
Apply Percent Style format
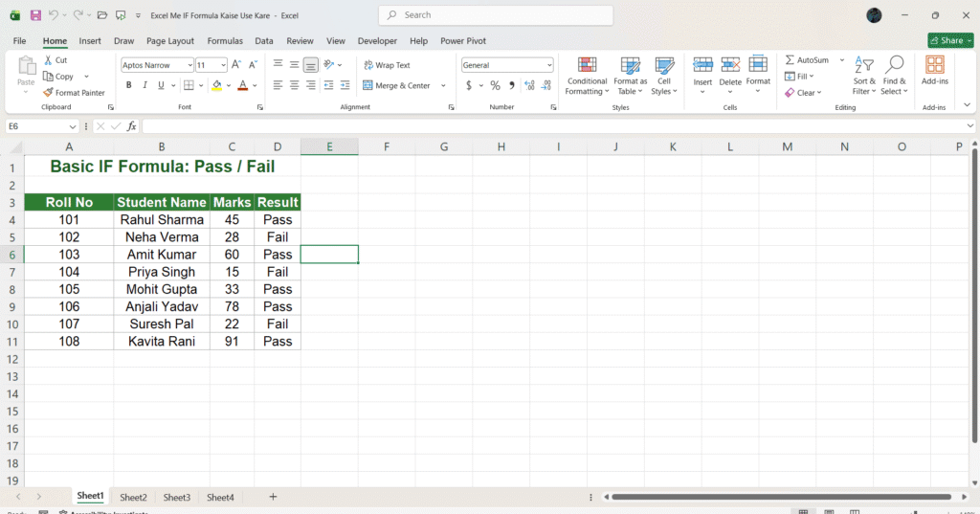coord(495,86)
